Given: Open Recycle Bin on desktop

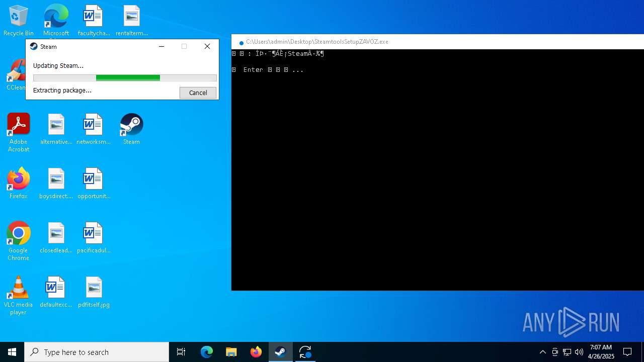Looking at the screenshot, I should [x=19, y=21].
